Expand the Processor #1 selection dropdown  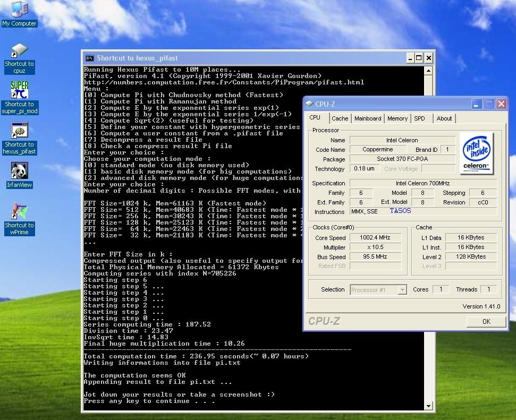coord(402,290)
